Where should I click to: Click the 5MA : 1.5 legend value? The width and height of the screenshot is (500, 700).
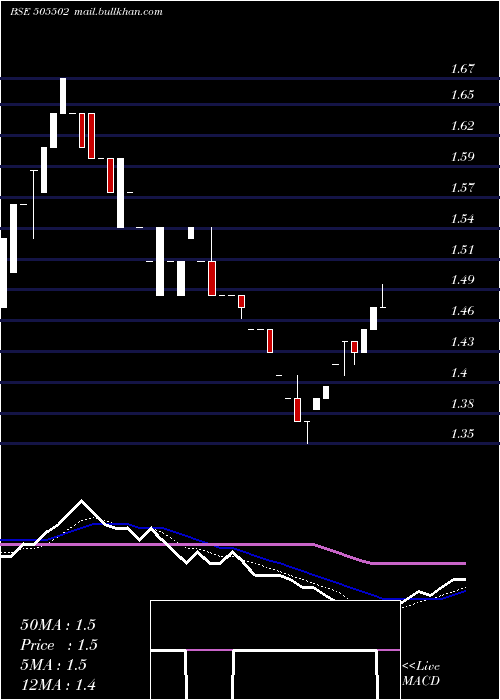point(53,665)
